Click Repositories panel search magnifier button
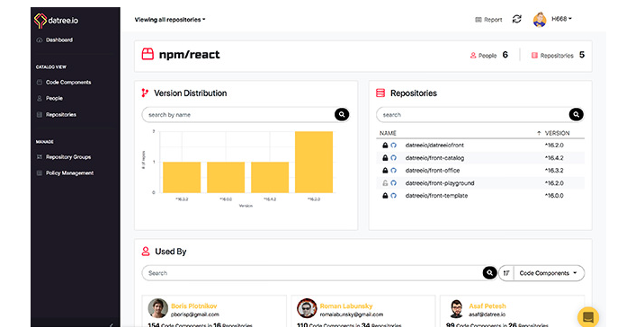Screen dimensions: 644x336 tap(577, 114)
